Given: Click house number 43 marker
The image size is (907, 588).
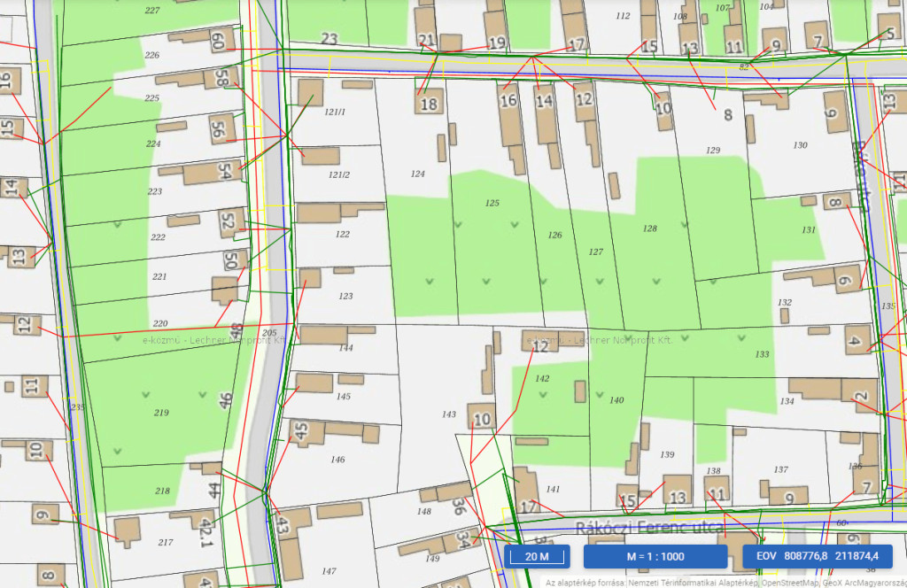Looking at the screenshot, I should coord(283,524).
